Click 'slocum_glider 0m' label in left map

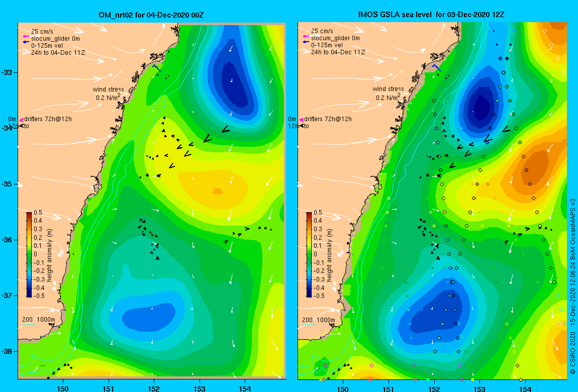click(x=55, y=39)
